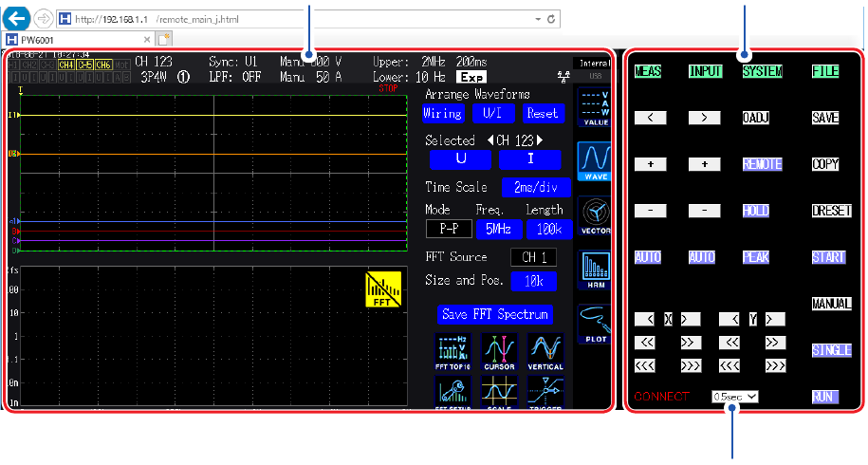This screenshot has height=465, width=868.
Task: Open the MEAS menu
Action: 649,71
